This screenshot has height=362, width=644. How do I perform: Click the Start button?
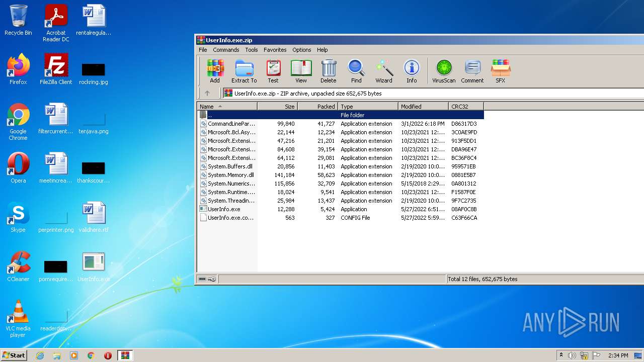pos(14,355)
